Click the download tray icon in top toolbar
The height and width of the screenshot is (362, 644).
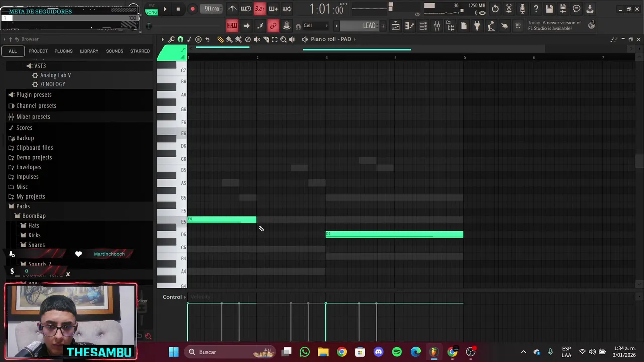[590, 9]
